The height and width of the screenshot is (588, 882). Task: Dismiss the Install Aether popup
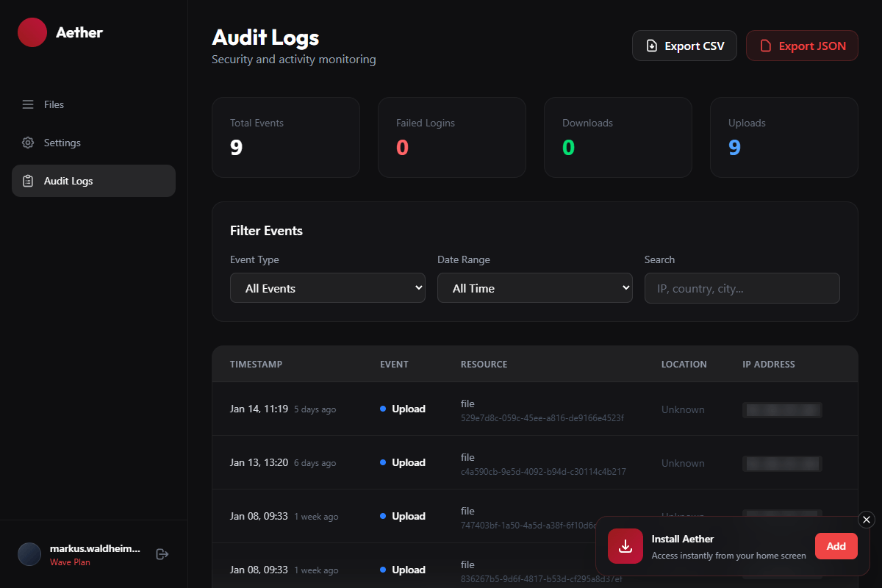click(867, 520)
